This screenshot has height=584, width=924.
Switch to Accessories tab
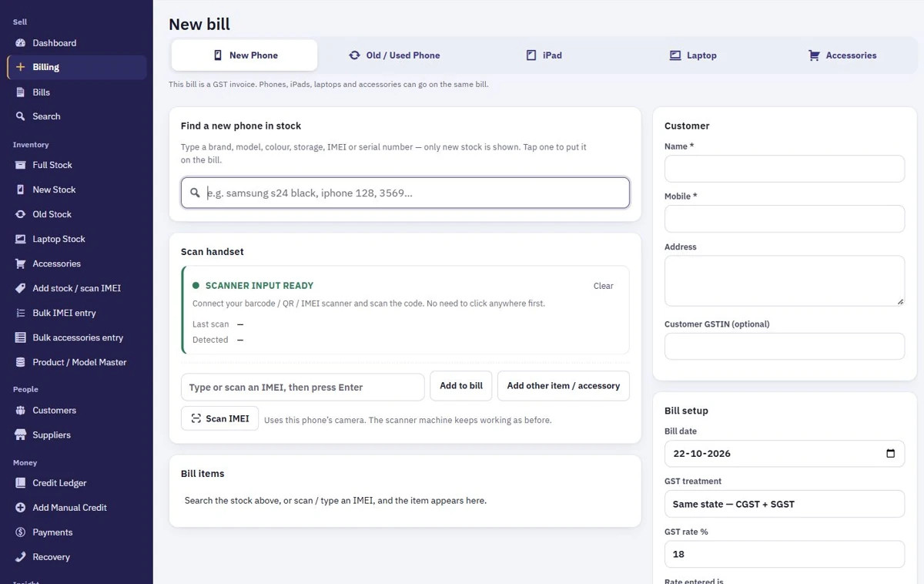click(x=842, y=55)
